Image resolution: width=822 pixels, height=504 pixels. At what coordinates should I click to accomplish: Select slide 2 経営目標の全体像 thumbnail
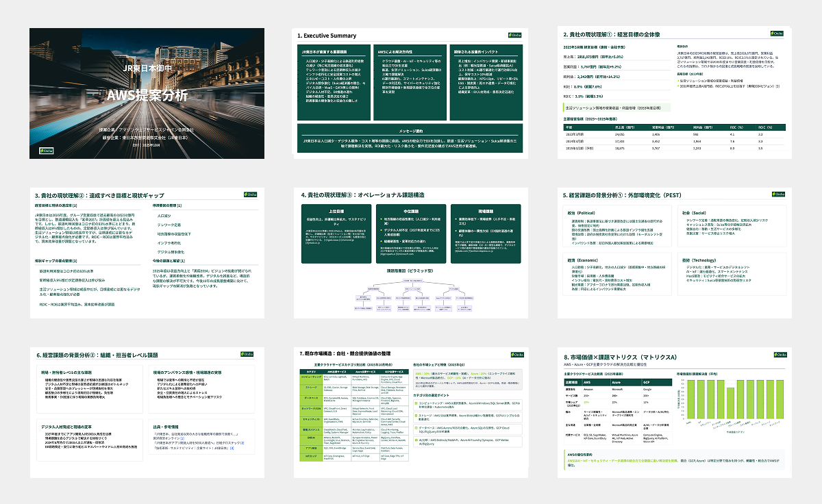pos(675,93)
